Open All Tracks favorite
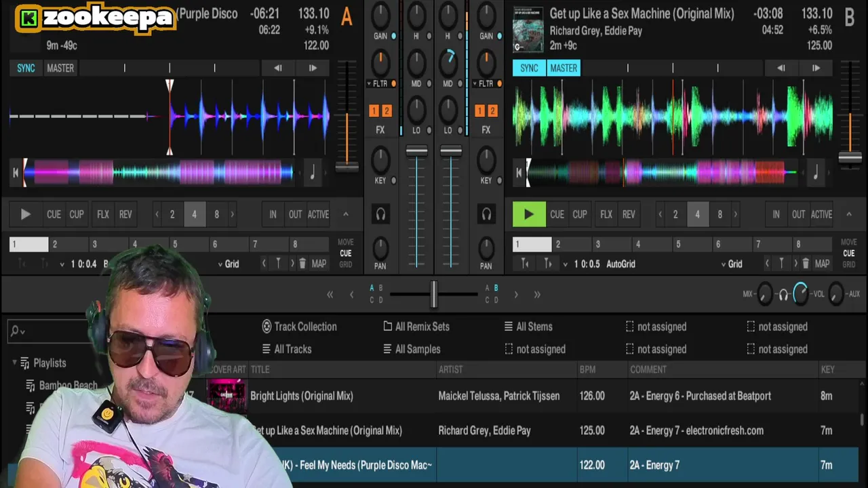The image size is (868, 488). 286,349
